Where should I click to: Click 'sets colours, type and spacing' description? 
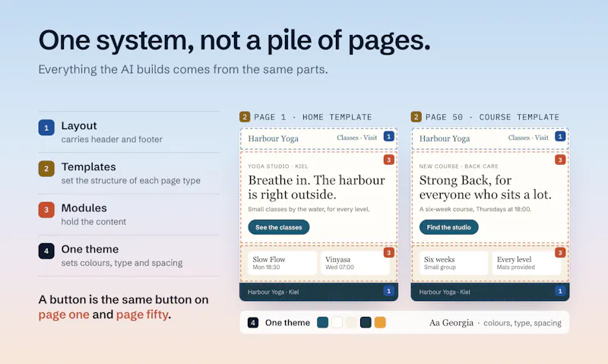pos(122,263)
